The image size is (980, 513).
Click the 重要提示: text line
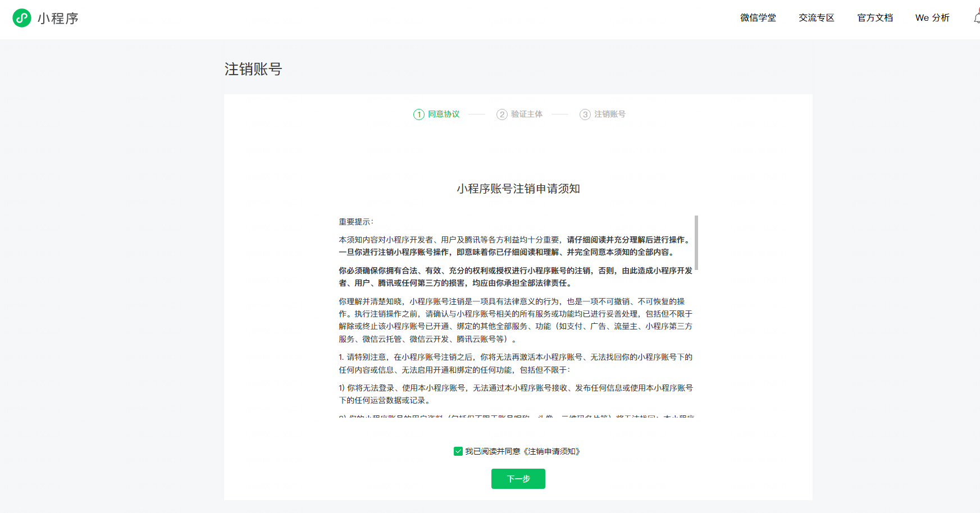click(x=356, y=222)
